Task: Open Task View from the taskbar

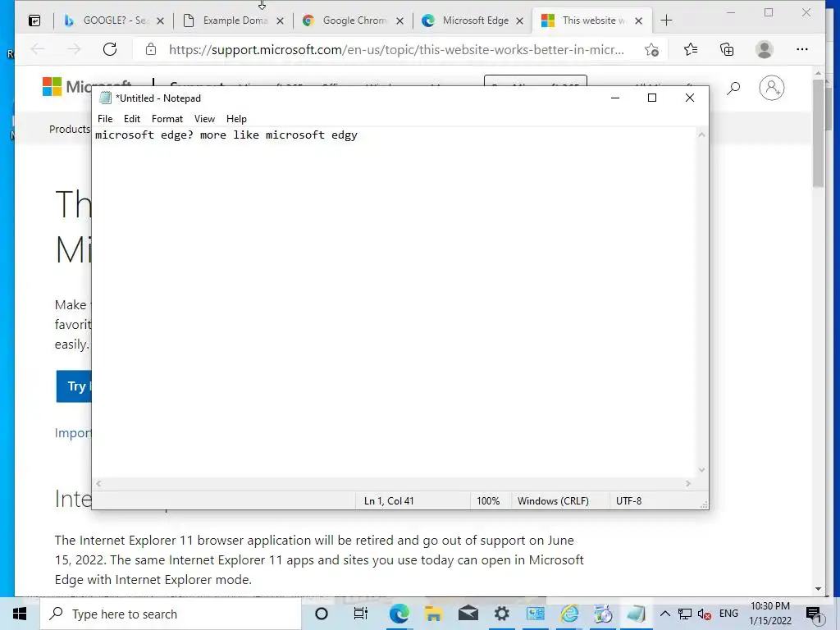Action: [x=361, y=614]
